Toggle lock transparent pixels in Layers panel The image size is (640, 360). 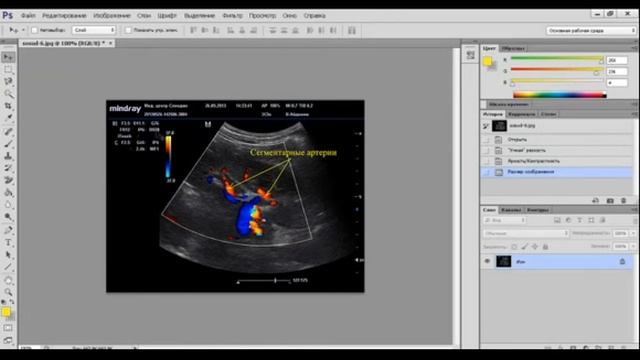[x=514, y=247]
